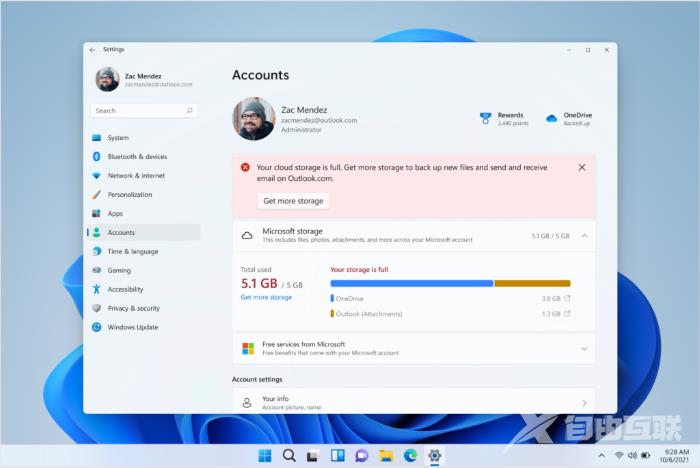Open the Start menu from taskbar
700x468 pixels.
click(265, 455)
